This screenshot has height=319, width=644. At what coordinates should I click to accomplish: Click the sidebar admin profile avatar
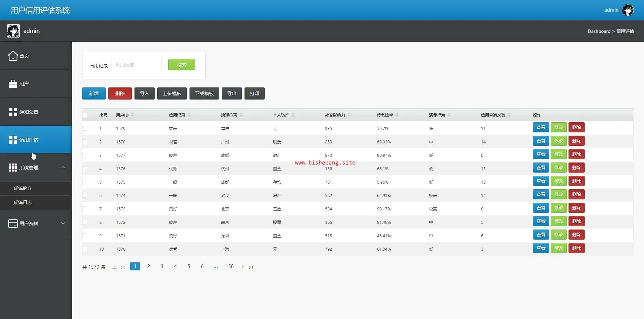[x=13, y=31]
